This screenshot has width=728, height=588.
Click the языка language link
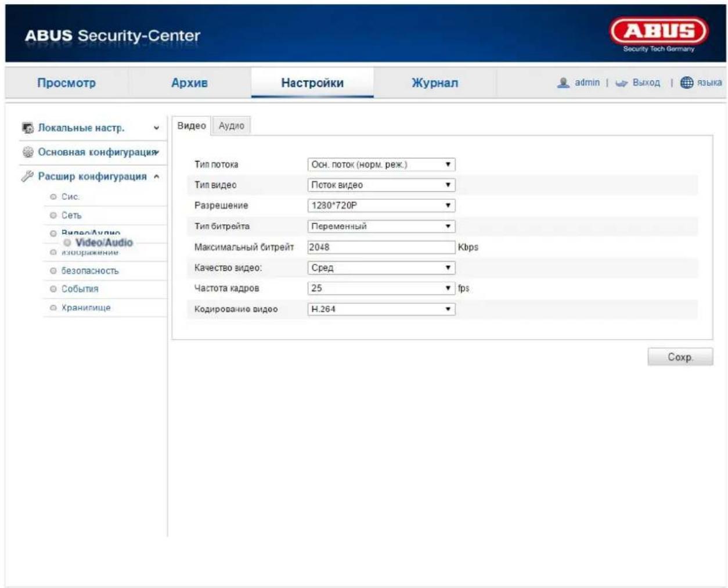(x=709, y=83)
